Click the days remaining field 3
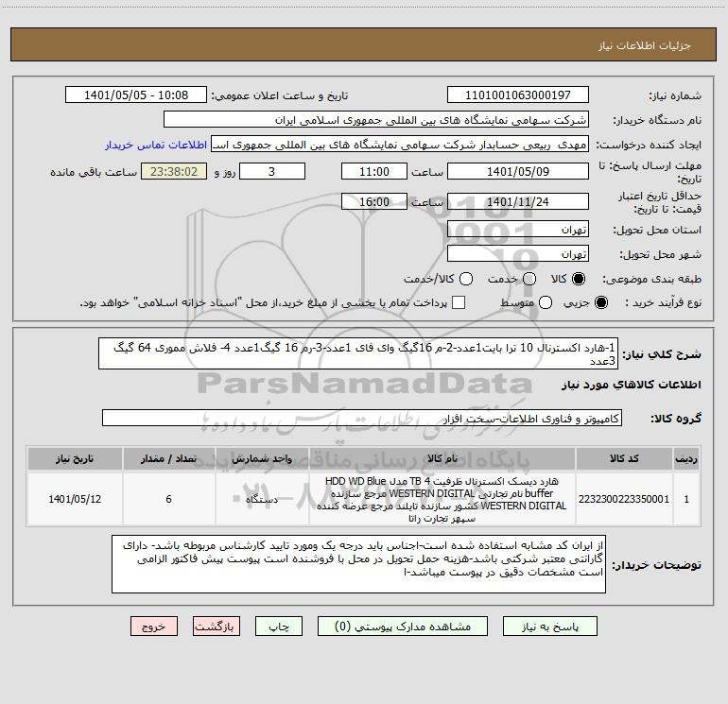 pos(272,172)
